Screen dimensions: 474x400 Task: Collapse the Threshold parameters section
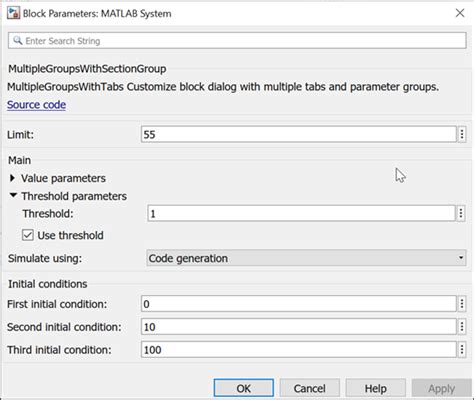coord(13,196)
